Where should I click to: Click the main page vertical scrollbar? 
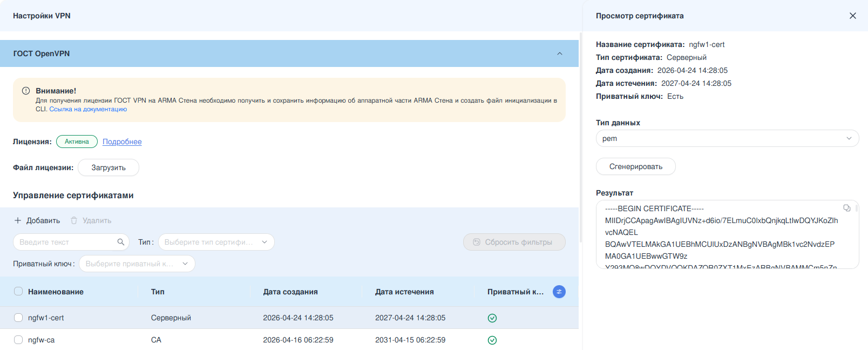tap(581, 138)
